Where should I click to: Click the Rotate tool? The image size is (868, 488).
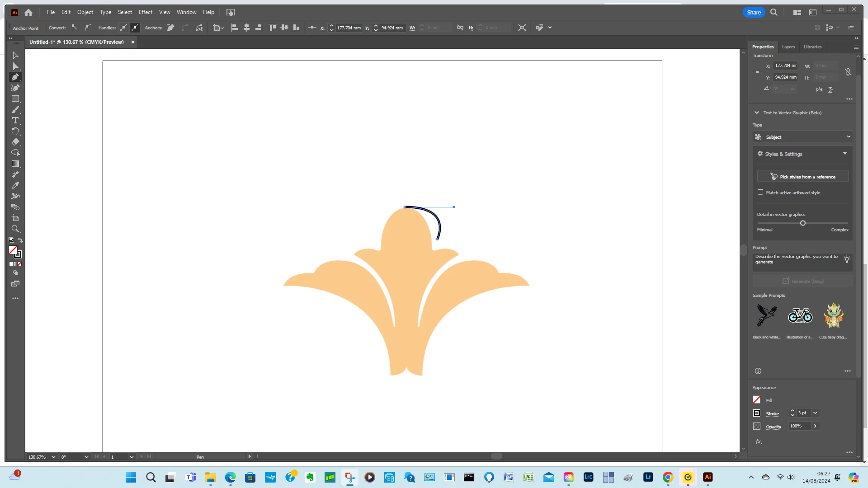click(15, 131)
